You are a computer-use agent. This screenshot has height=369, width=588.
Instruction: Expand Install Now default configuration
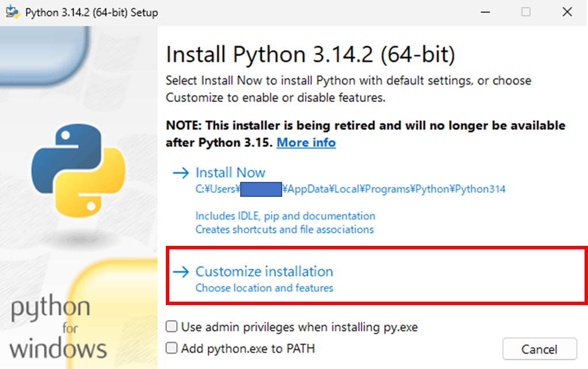tap(230, 172)
